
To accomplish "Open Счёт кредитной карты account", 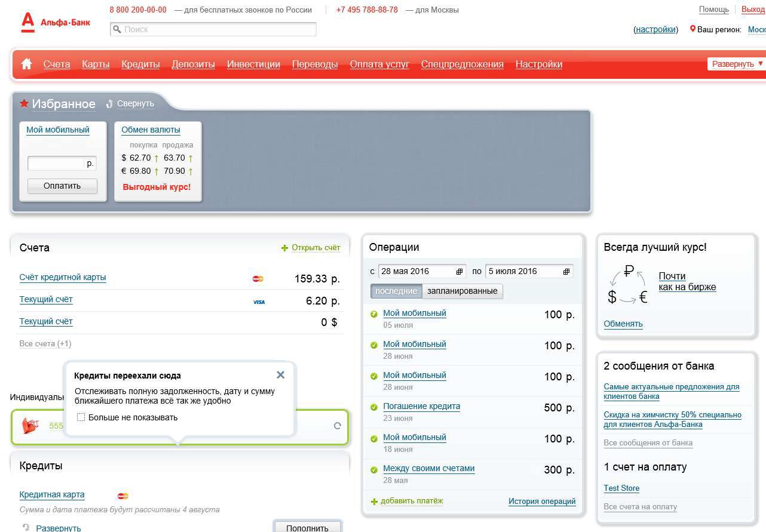I will coord(63,278).
